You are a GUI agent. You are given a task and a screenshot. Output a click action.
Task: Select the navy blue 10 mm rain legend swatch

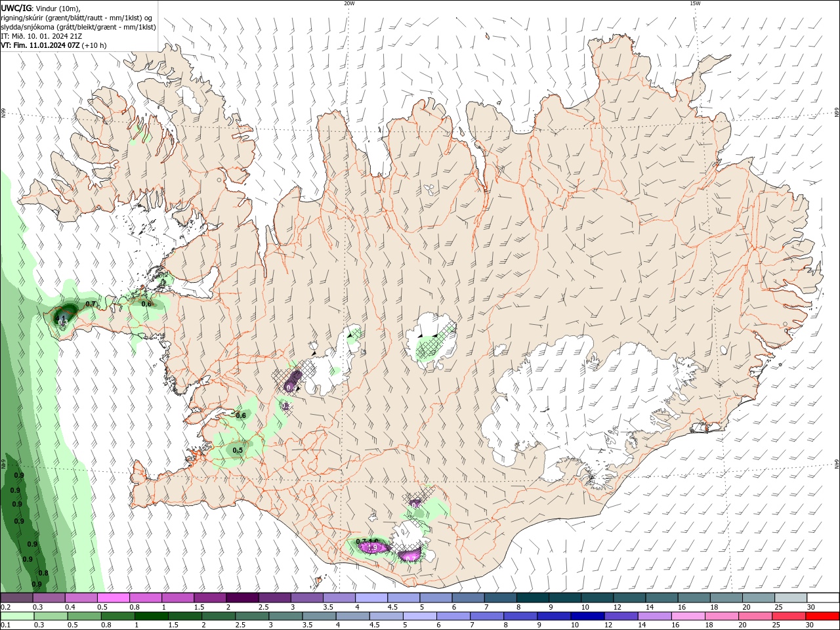pos(588,616)
